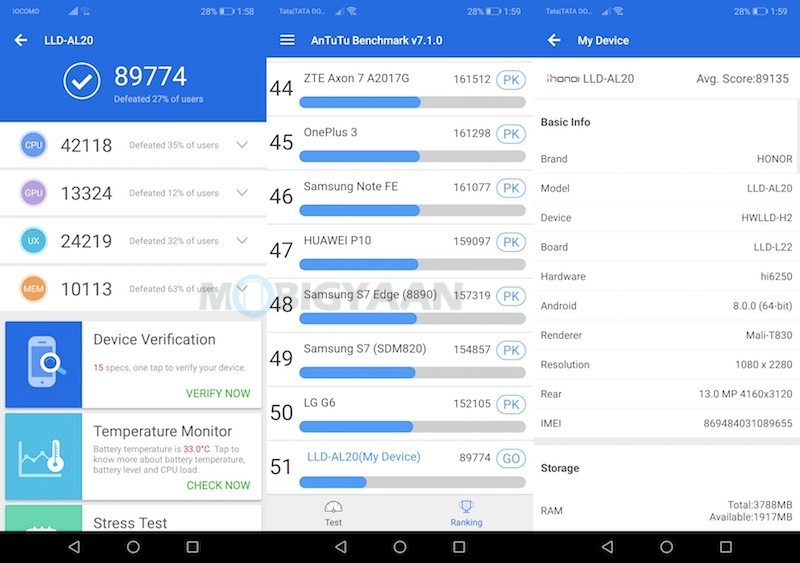Click the LLD-AL20 My Device score bar
Viewport: 800px width, 563px height.
[x=413, y=482]
